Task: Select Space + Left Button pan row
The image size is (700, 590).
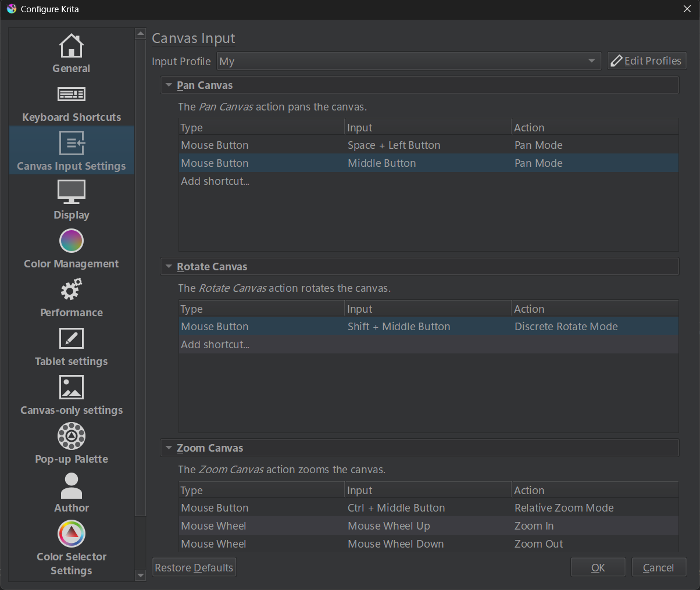Action: click(394, 145)
